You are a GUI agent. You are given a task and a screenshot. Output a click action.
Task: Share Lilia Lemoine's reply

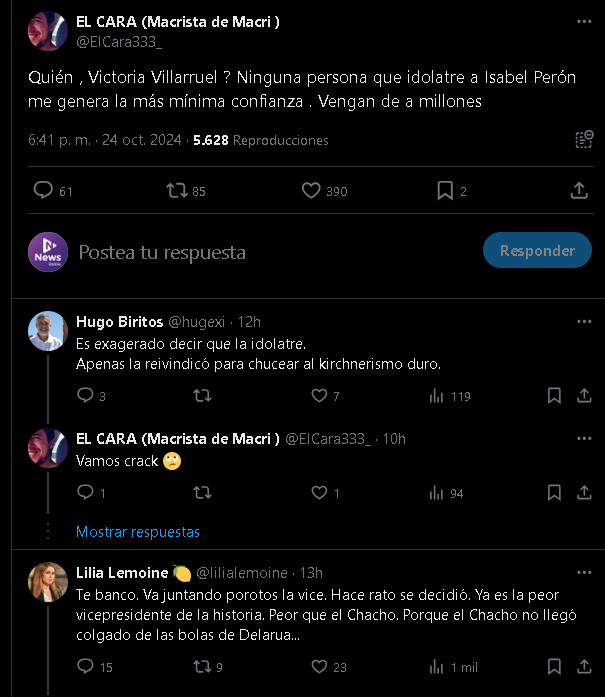coord(584,667)
